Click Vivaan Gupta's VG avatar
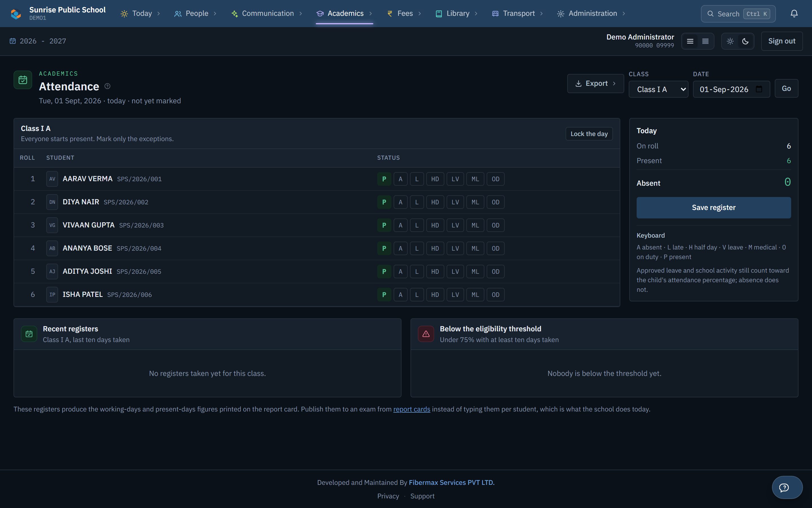Screen dimensions: 812x508 tap(52, 225)
